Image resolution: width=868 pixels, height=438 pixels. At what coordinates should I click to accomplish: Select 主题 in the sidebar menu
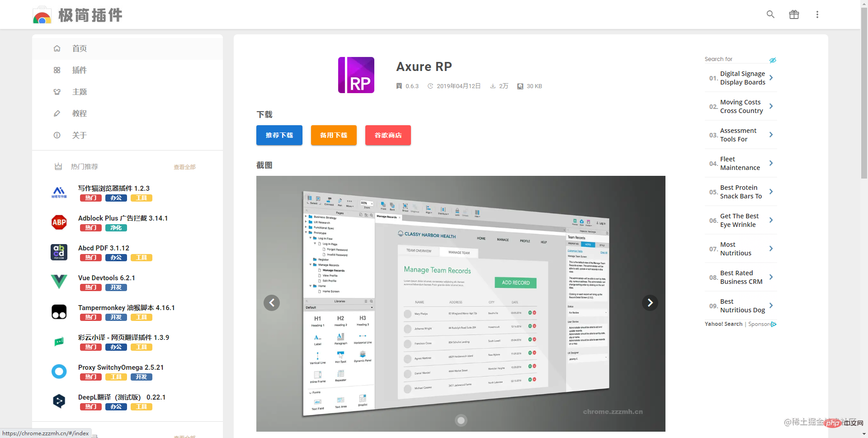tap(127, 92)
